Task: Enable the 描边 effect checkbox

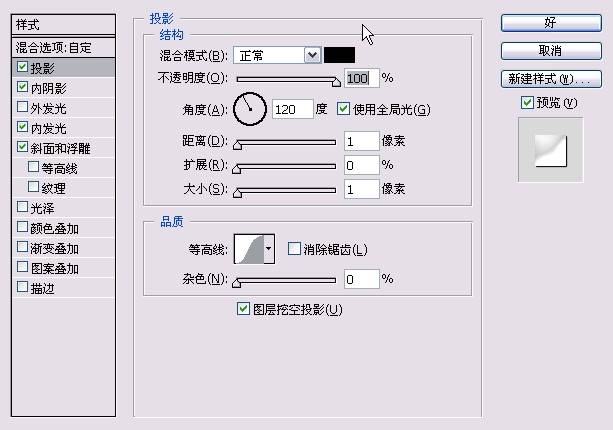Action: 23,287
